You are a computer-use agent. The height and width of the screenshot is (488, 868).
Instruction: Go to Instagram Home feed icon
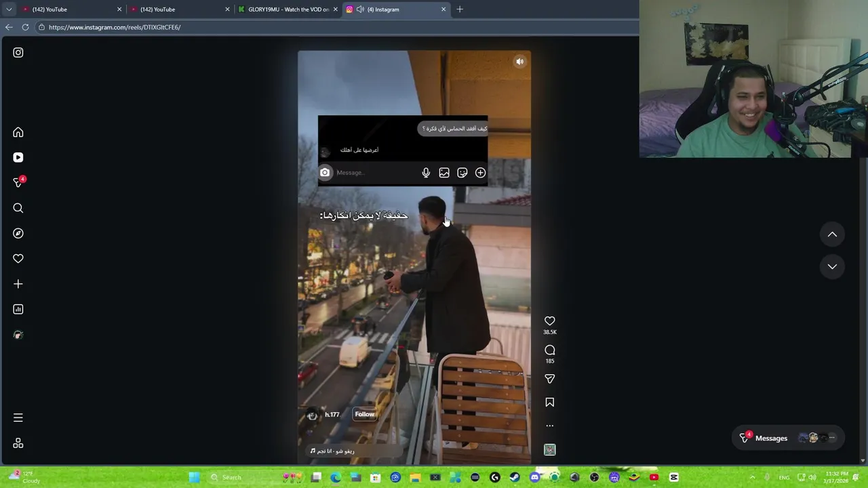[18, 132]
